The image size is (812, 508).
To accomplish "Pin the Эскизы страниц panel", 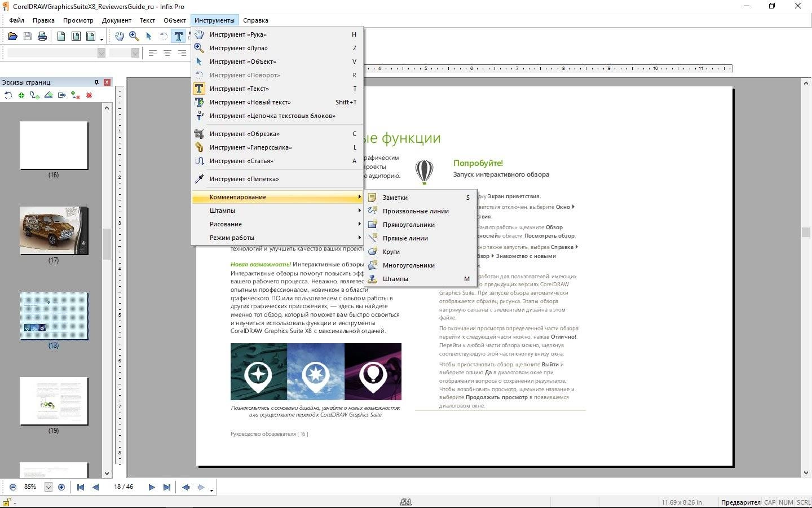I will [97, 82].
